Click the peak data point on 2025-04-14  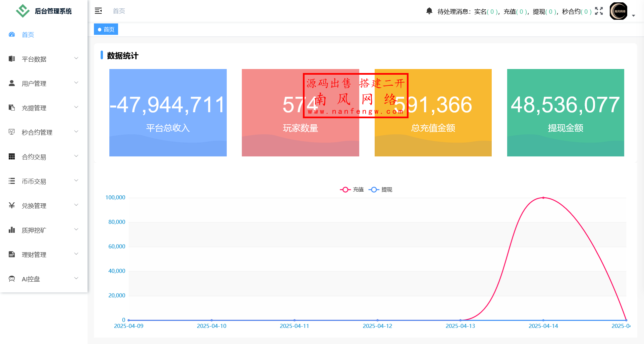pyautogui.click(x=543, y=198)
